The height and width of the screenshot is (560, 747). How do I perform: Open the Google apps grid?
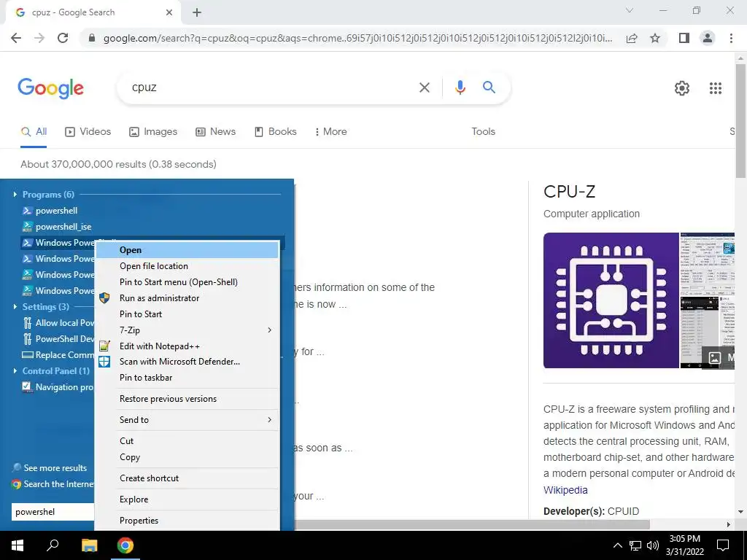tap(716, 88)
